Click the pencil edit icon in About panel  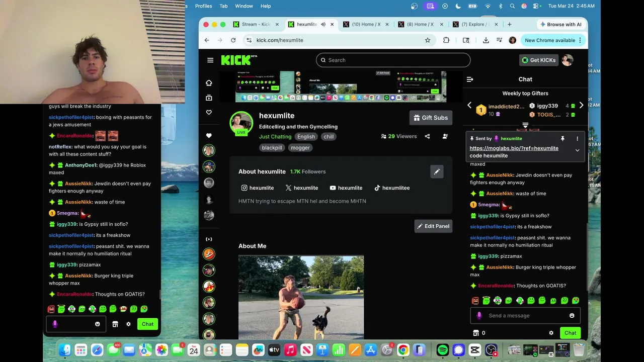tap(437, 172)
